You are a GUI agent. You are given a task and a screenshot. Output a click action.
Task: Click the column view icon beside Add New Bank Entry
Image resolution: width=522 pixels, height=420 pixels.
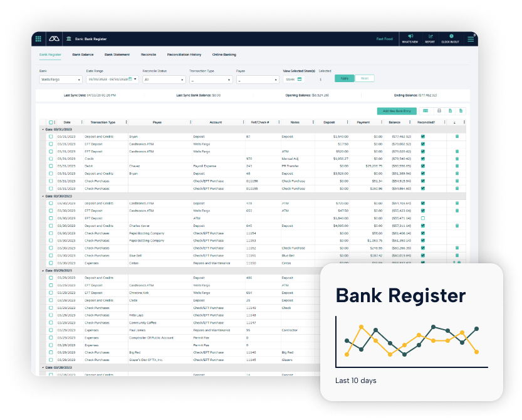point(425,111)
